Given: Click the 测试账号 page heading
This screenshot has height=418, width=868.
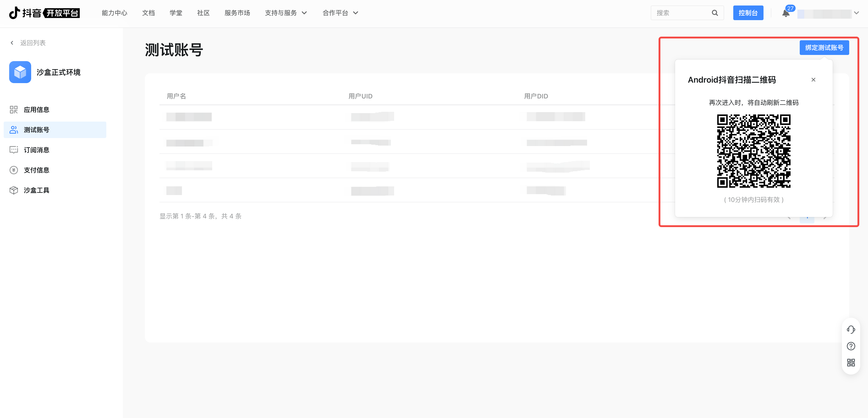Looking at the screenshot, I should click(x=174, y=50).
